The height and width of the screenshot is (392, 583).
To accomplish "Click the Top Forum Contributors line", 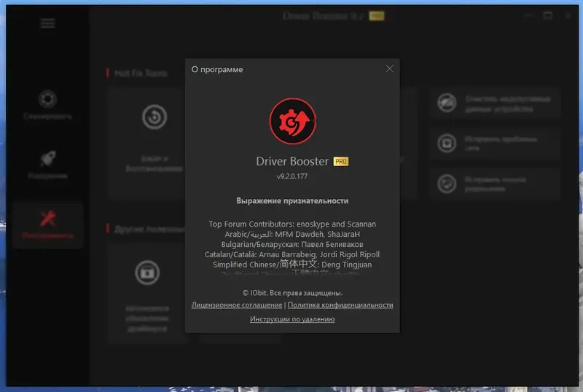I will (292, 224).
